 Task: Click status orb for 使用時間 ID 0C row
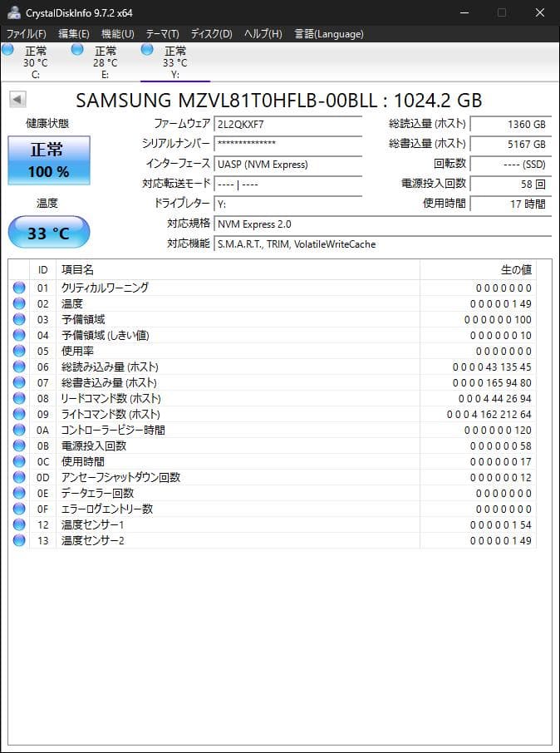(19, 461)
